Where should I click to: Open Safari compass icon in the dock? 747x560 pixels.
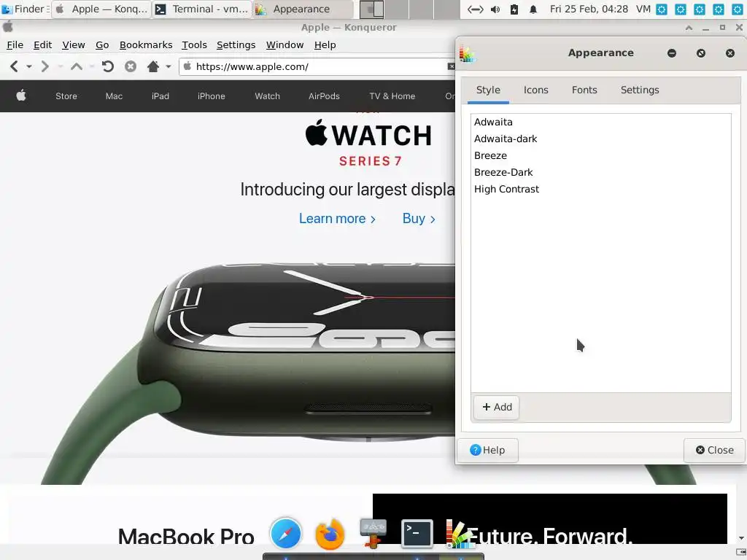[286, 533]
